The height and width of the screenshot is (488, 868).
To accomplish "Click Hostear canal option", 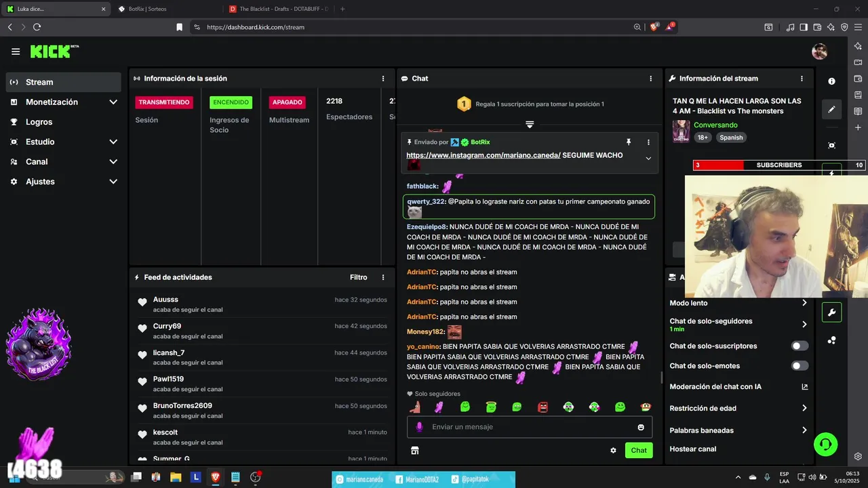I will pyautogui.click(x=692, y=449).
